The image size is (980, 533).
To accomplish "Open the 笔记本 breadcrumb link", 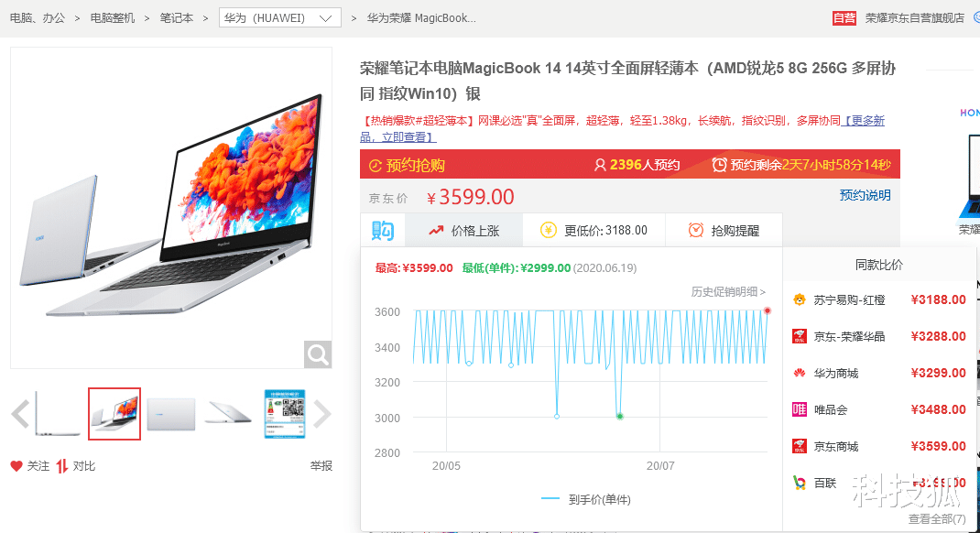I will (176, 18).
